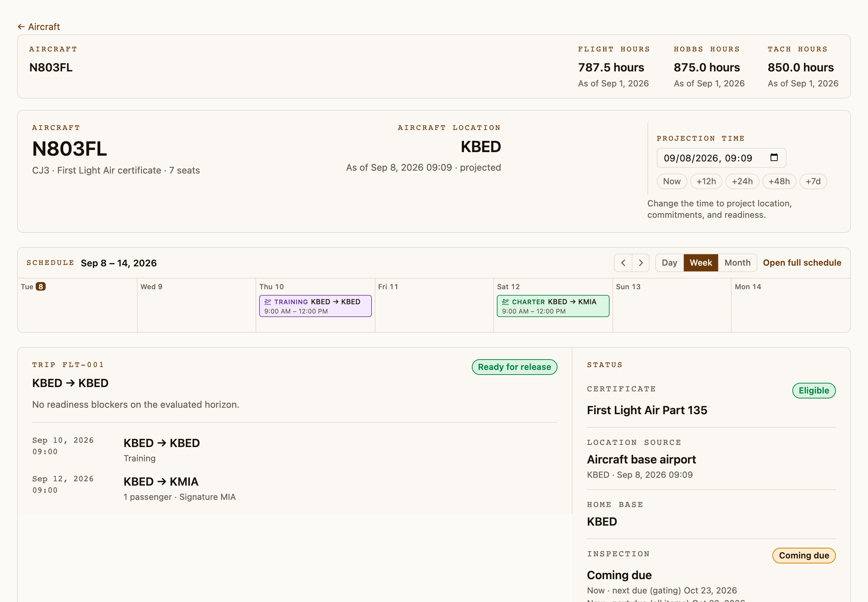Click 1 passenger · Signature MIA text
868x602 pixels.
click(180, 497)
